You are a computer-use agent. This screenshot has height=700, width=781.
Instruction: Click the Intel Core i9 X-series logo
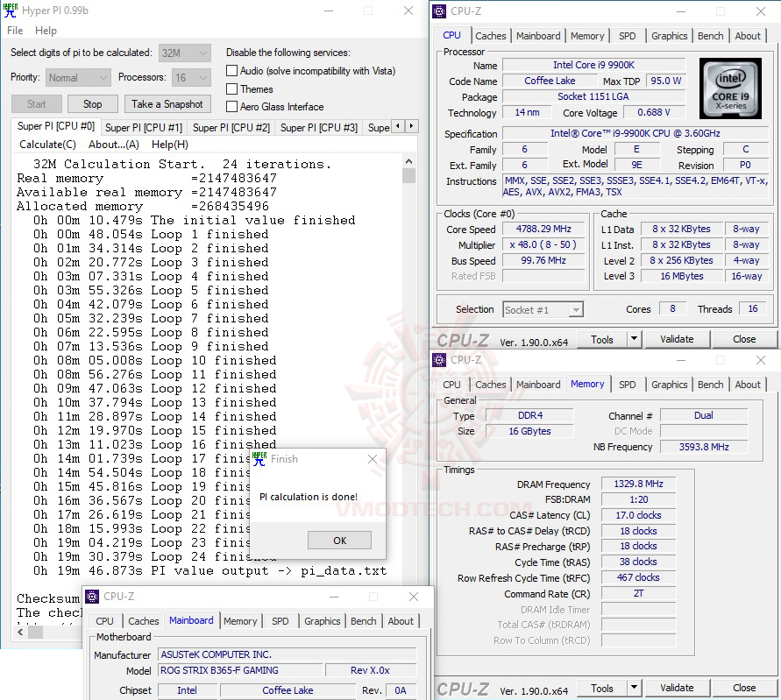(x=730, y=88)
